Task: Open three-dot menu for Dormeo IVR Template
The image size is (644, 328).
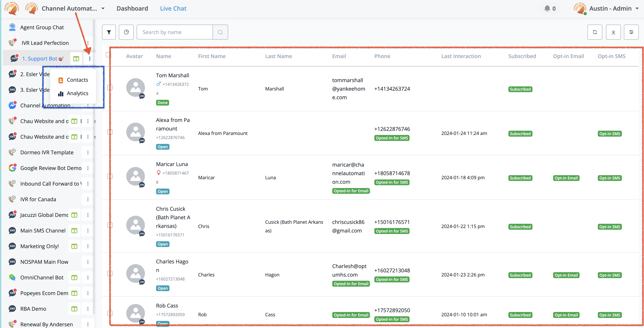Action: tap(88, 152)
